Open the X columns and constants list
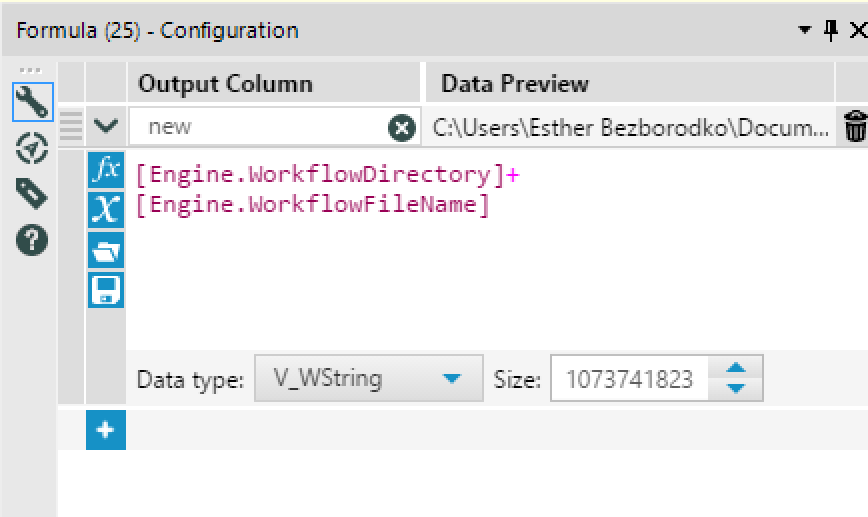The height and width of the screenshot is (517, 868). click(x=105, y=209)
